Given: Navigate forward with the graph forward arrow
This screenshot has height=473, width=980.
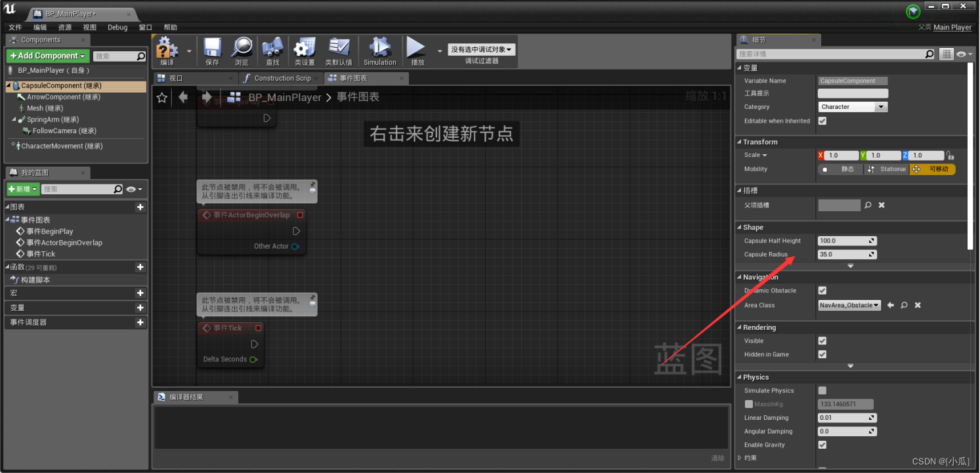Looking at the screenshot, I should click(207, 98).
